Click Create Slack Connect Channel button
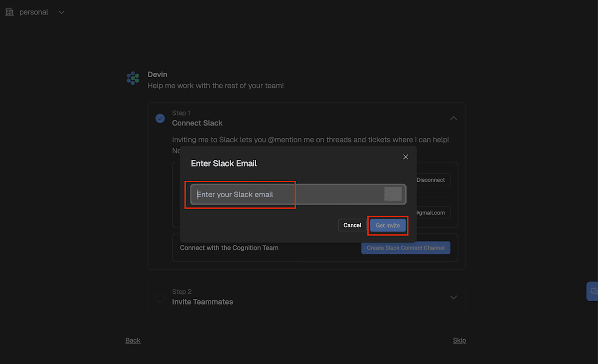The image size is (598, 364). (406, 248)
